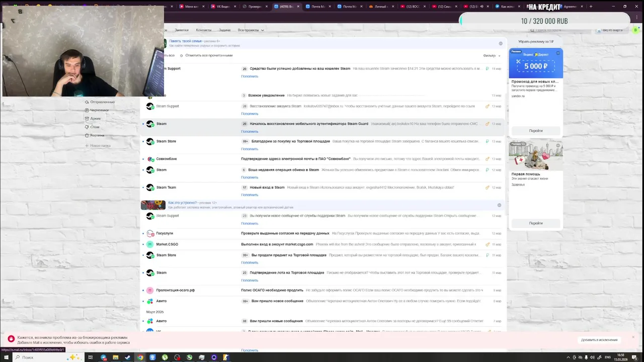
Task: Click Steam Support avatar on account recovery email
Action: tap(150, 106)
